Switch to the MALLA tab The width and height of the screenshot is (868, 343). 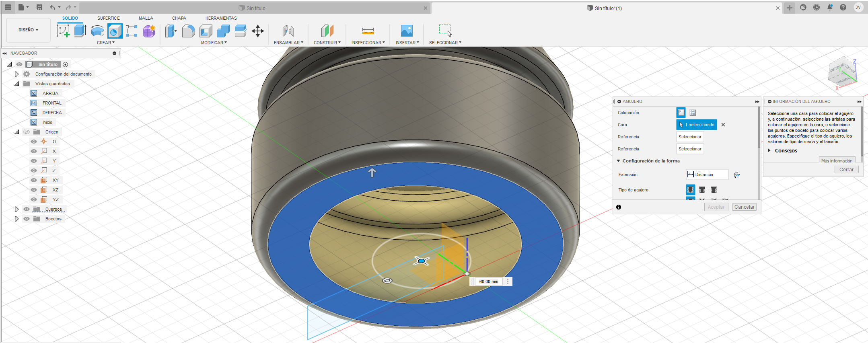click(x=146, y=18)
